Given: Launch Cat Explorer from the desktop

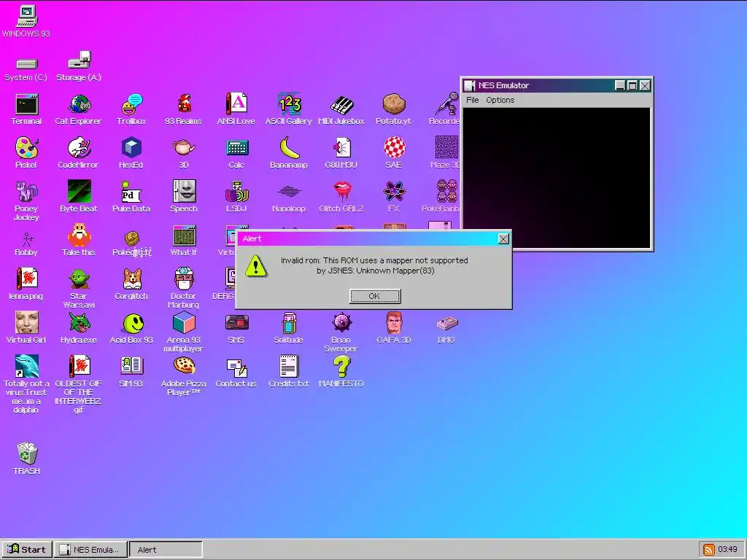Looking at the screenshot, I should 79,105.
